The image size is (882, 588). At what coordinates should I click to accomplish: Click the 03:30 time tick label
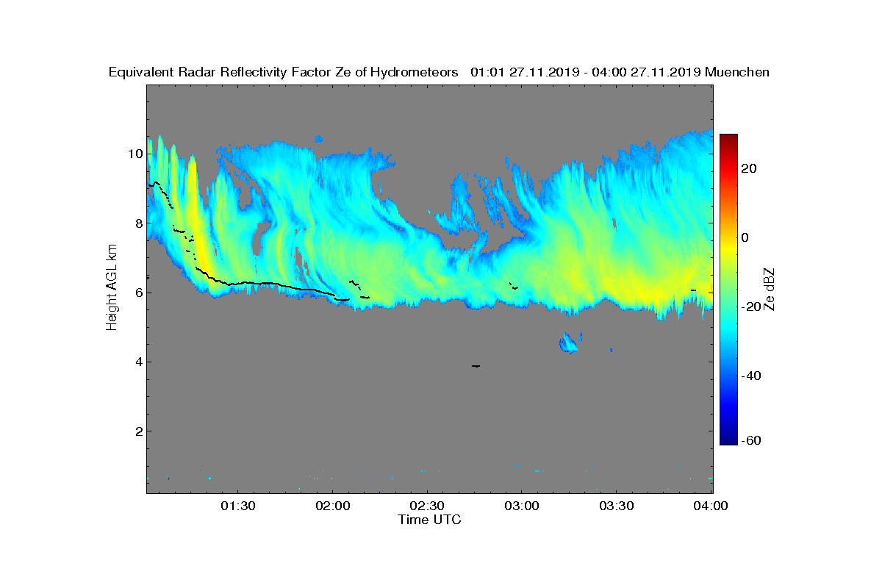[x=617, y=506]
